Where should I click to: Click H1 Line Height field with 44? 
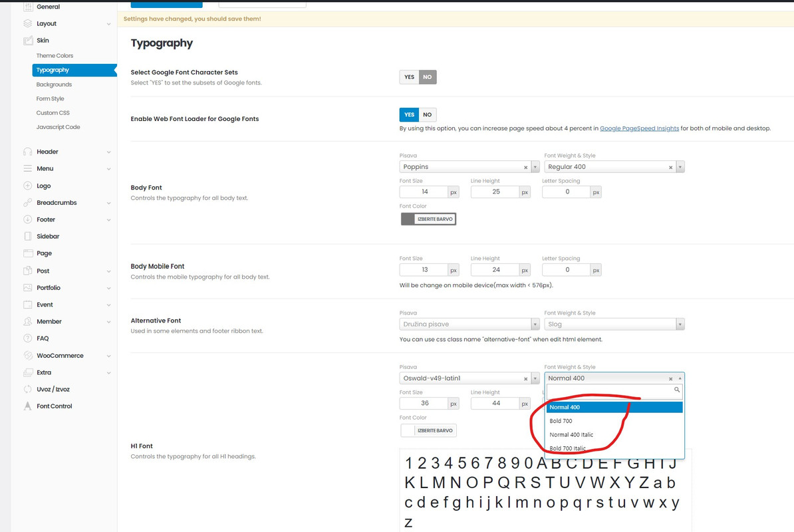pos(495,404)
